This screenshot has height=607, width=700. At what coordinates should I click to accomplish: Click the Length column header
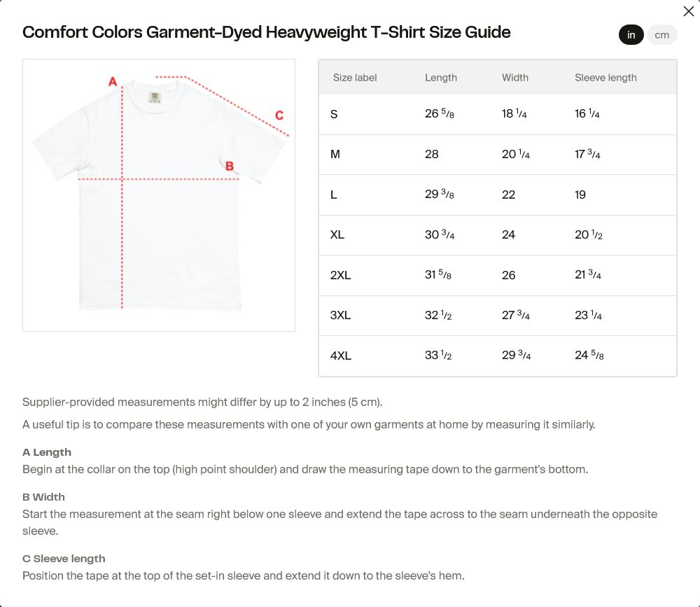[x=441, y=78]
